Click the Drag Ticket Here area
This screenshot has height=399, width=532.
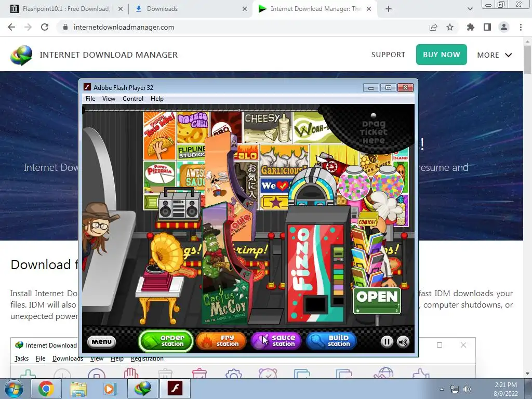pyautogui.click(x=373, y=131)
